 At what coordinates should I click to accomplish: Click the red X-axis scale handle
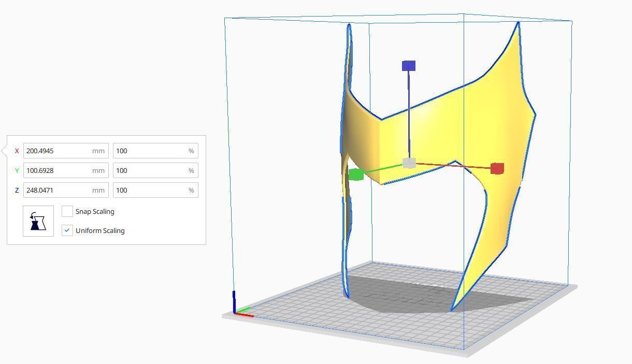(x=497, y=168)
